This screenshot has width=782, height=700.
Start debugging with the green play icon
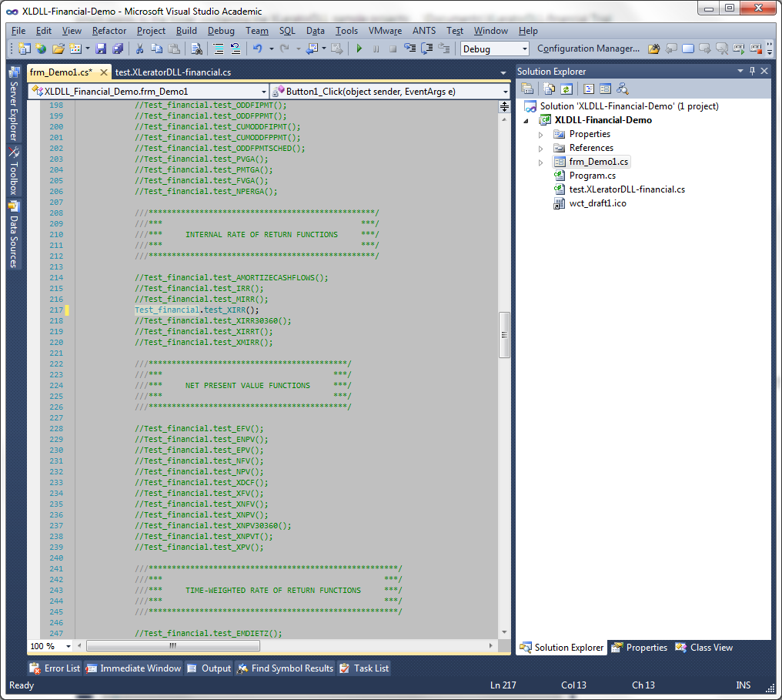click(x=359, y=49)
